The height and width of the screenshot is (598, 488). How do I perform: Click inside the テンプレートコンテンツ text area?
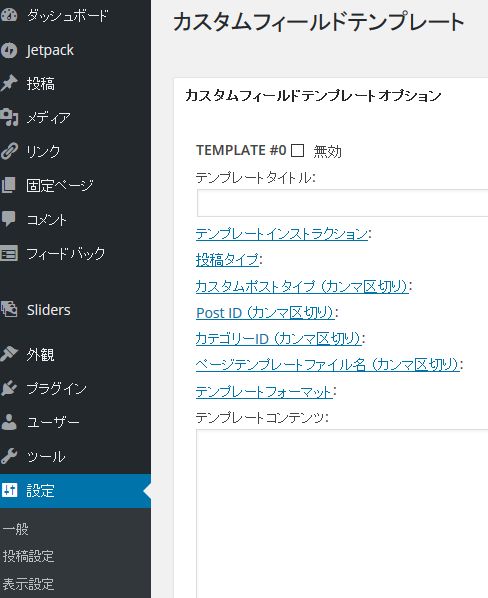point(342,513)
